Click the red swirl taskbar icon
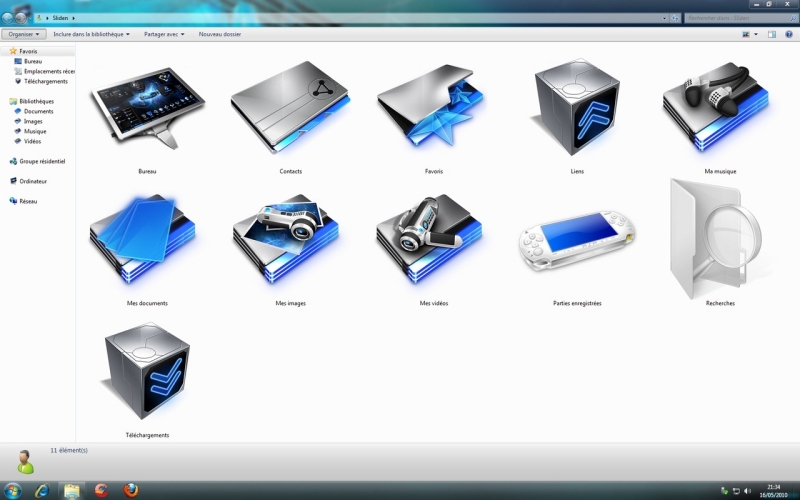800x500 pixels. (x=101, y=490)
